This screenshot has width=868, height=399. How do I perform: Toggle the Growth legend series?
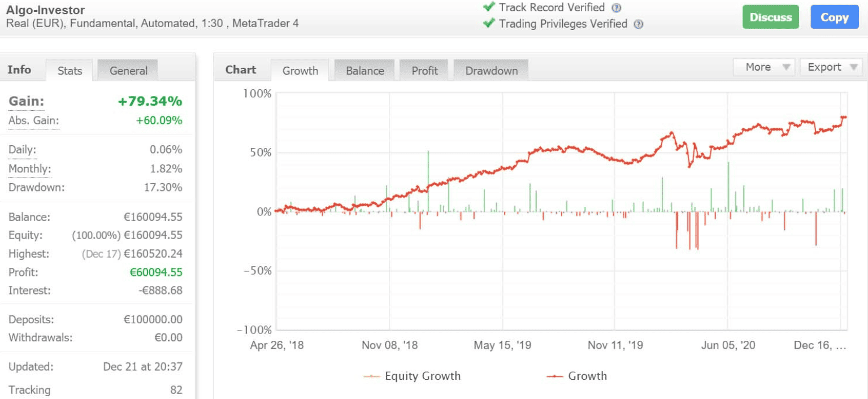(x=577, y=376)
